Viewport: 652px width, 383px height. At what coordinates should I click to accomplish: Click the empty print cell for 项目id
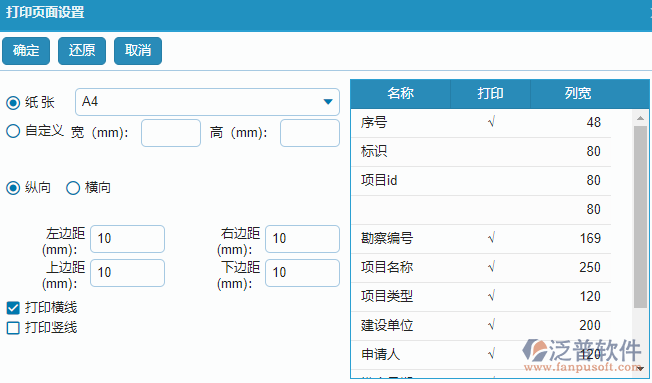click(491, 181)
